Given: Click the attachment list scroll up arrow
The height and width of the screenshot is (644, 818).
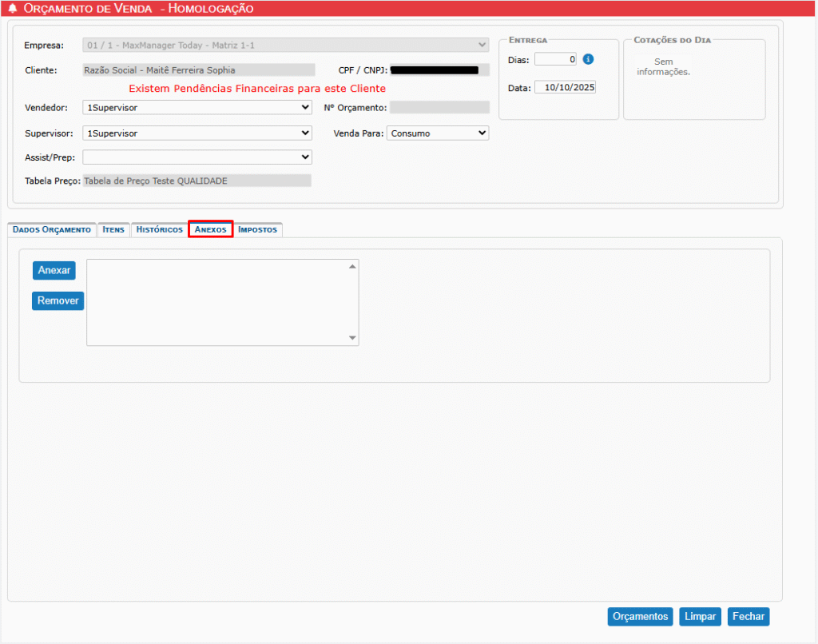Looking at the screenshot, I should (x=352, y=266).
